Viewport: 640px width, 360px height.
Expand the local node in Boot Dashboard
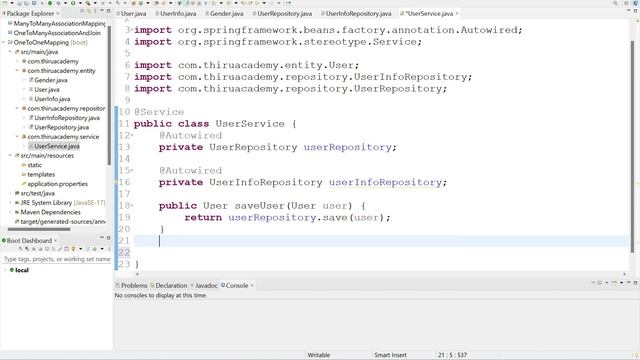coord(5,270)
